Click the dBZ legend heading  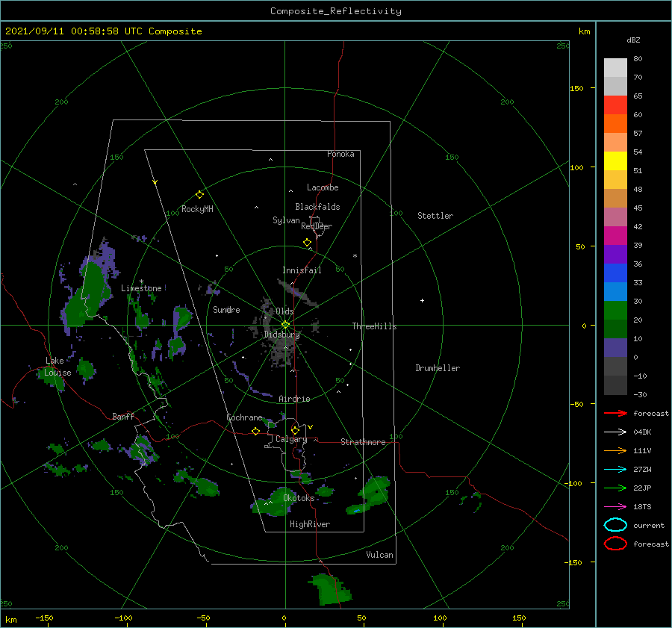[x=633, y=40]
